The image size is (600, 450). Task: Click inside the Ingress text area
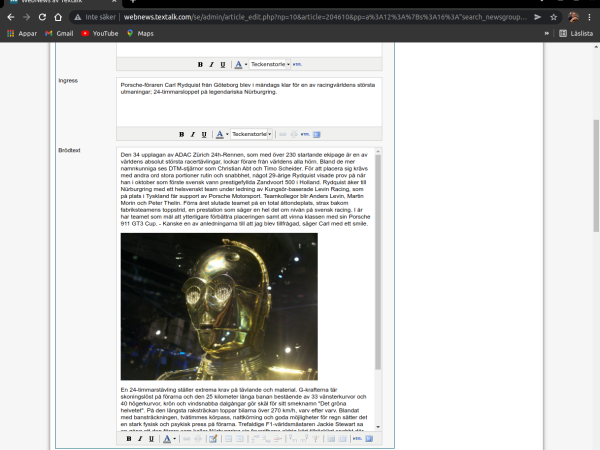click(249, 102)
